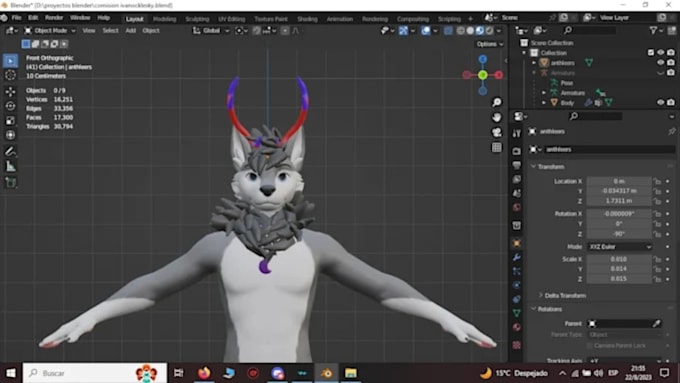The height and width of the screenshot is (383, 680).
Task: Open the Modifiers wrench tab in Properties
Action: click(x=517, y=257)
